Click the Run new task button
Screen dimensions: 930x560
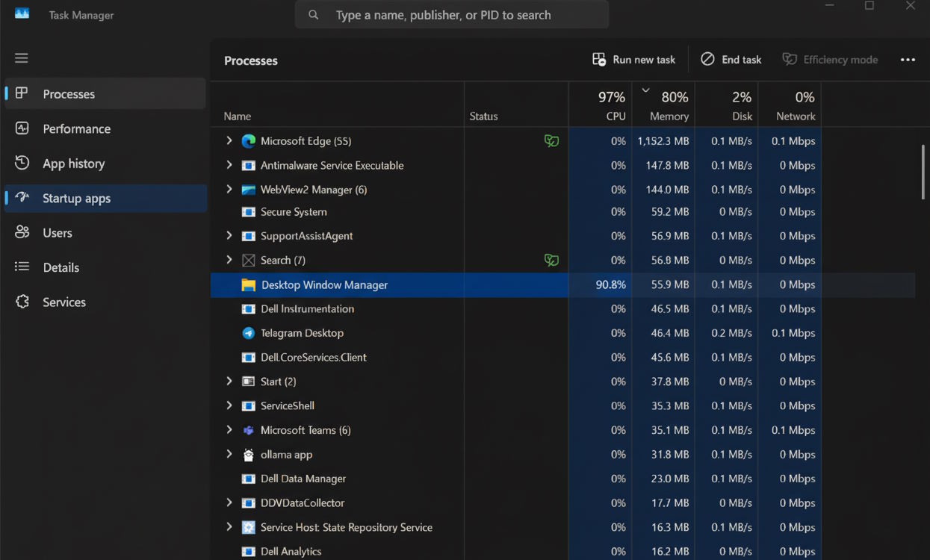pyautogui.click(x=634, y=60)
